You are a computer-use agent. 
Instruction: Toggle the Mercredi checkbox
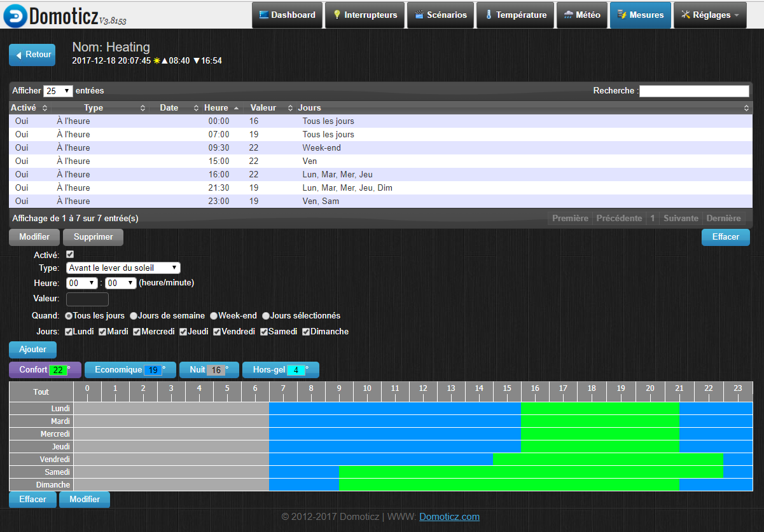pyautogui.click(x=137, y=332)
